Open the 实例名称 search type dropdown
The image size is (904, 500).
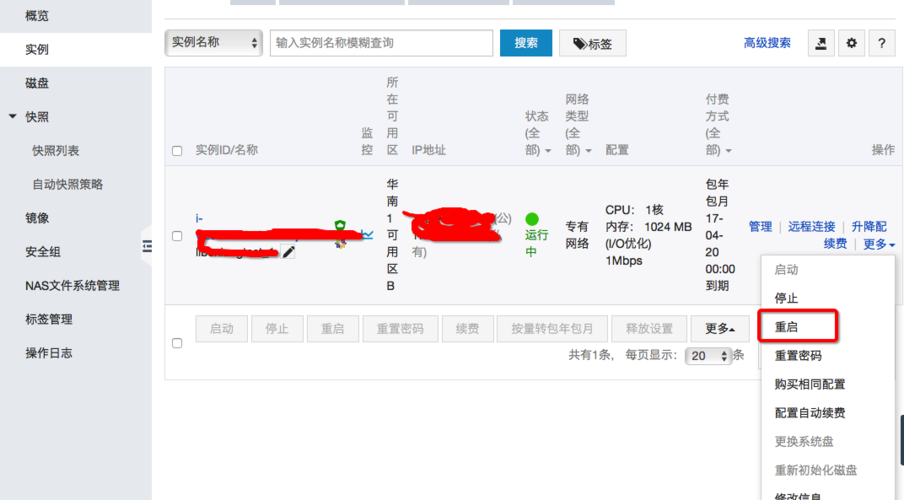click(x=214, y=43)
